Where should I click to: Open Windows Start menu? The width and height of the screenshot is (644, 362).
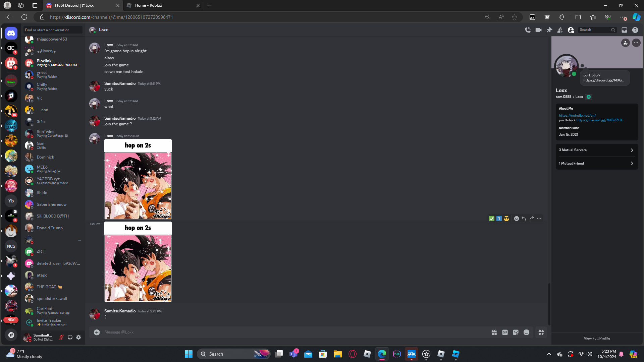[189, 354]
